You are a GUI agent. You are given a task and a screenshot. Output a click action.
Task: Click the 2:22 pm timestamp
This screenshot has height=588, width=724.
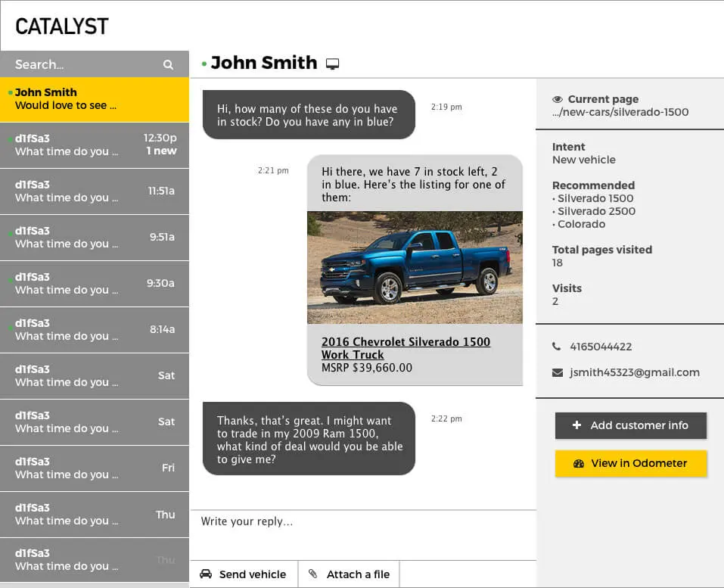(x=446, y=418)
